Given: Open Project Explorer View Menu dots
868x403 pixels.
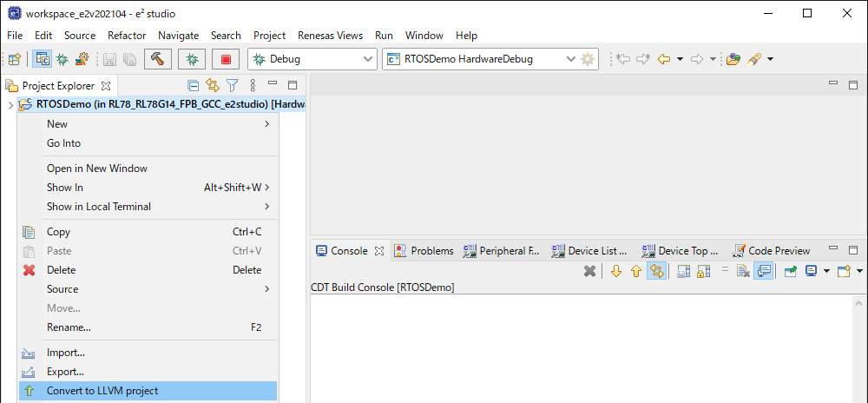Looking at the screenshot, I should click(253, 85).
